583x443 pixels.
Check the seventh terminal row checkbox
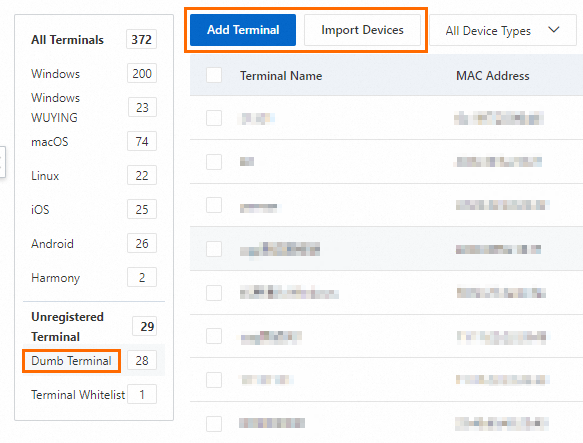(214, 380)
